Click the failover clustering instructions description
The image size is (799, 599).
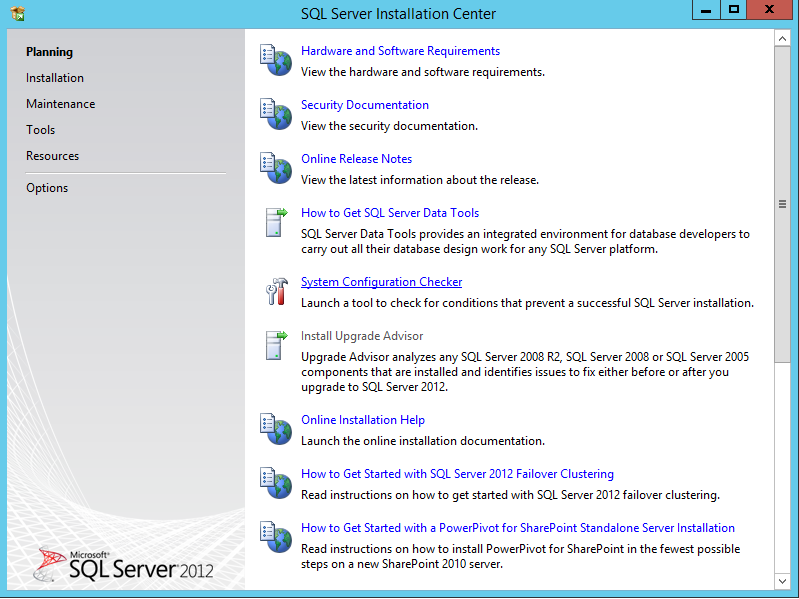[510, 495]
